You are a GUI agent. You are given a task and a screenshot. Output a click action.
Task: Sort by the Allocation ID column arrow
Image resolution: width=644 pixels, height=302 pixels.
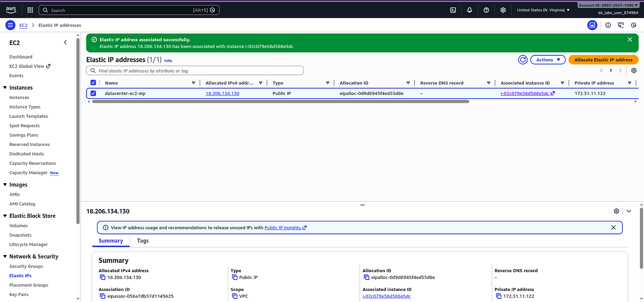coord(408,83)
